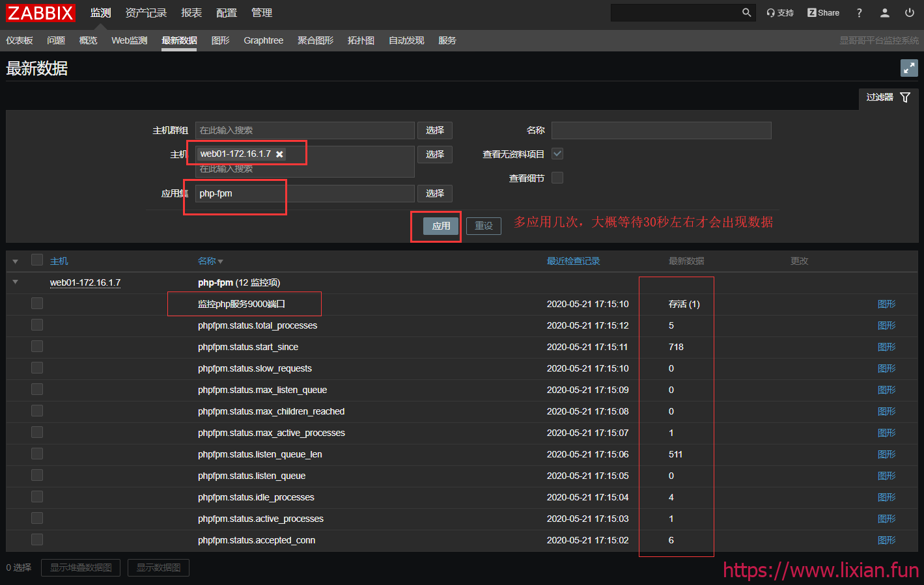Viewport: 924px width, 585px height.
Task: Open 图形 link for phpfpm.status.max_children_reached
Action: [886, 411]
